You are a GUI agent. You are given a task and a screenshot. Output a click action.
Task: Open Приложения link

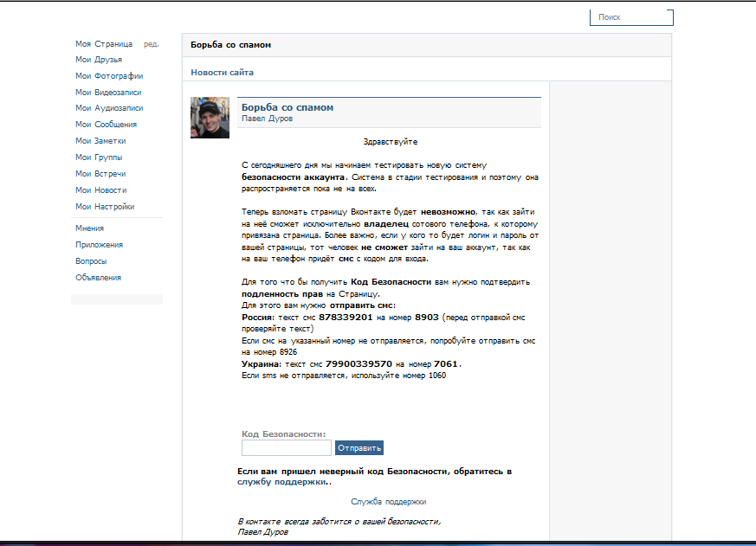pos(99,245)
